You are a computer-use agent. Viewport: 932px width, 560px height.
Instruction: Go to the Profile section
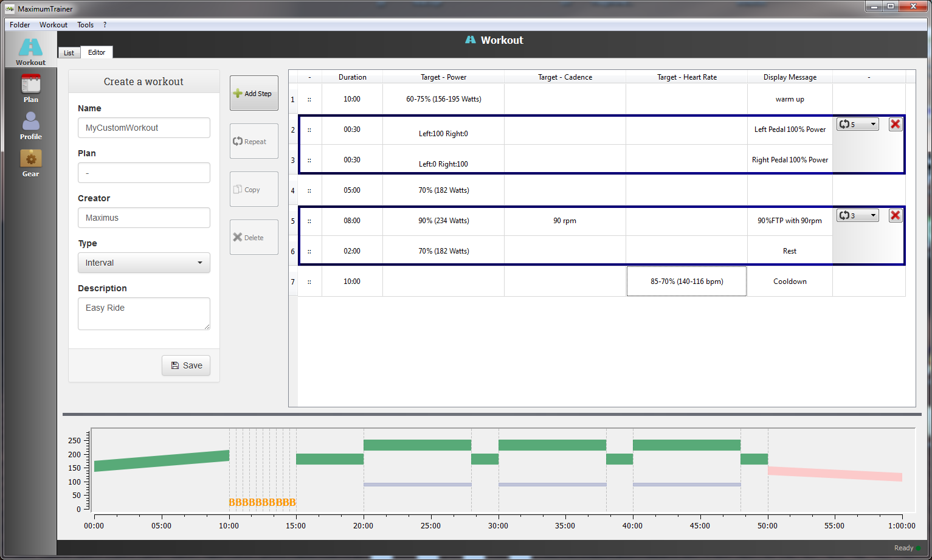[30, 125]
